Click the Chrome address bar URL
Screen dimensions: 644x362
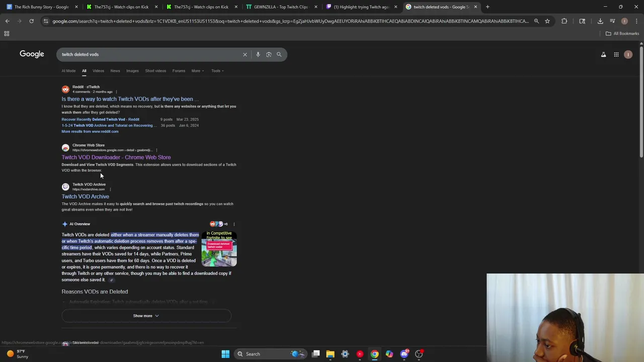pos(290,21)
